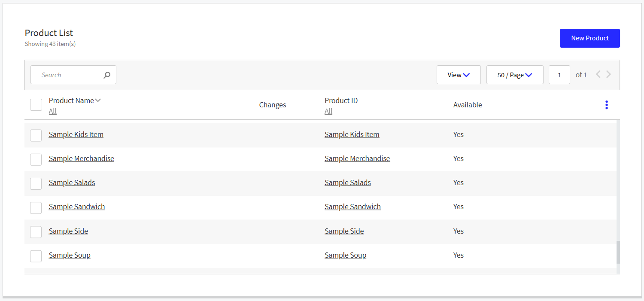Expand the Product Name column filter

pyautogui.click(x=98, y=100)
